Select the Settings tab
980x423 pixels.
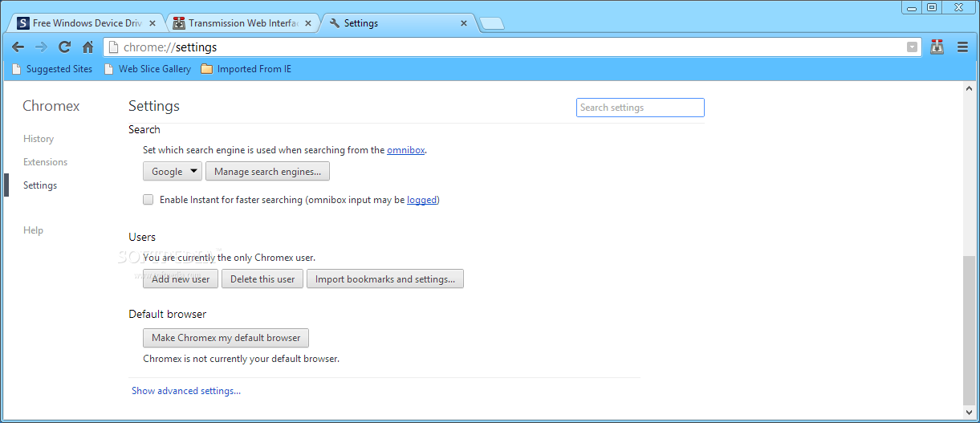coord(397,23)
